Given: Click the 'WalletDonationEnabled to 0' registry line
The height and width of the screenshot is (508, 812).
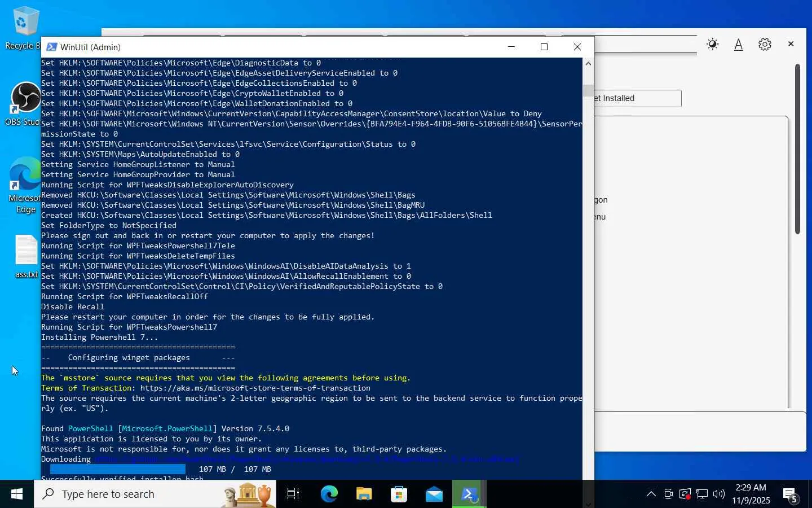Looking at the screenshot, I should 197,103.
